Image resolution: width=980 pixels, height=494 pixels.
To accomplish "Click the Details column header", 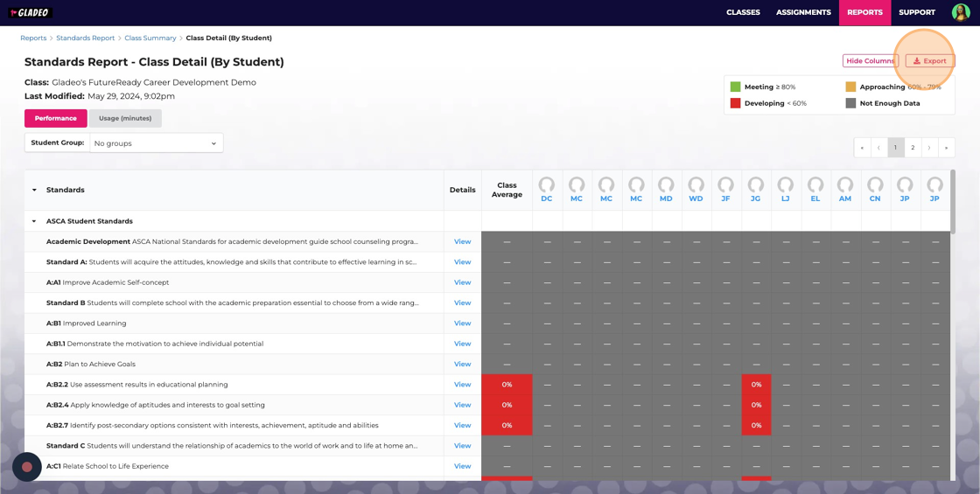I will 463,190.
